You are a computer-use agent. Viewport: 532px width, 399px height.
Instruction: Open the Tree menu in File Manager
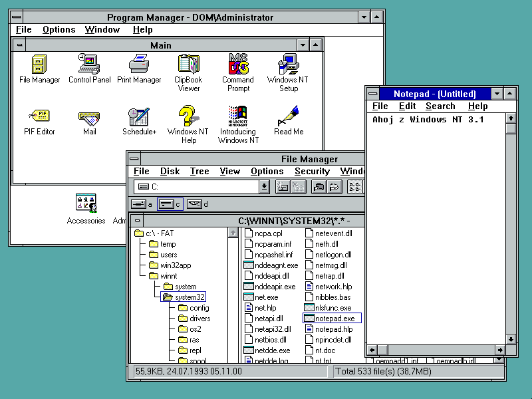point(199,172)
